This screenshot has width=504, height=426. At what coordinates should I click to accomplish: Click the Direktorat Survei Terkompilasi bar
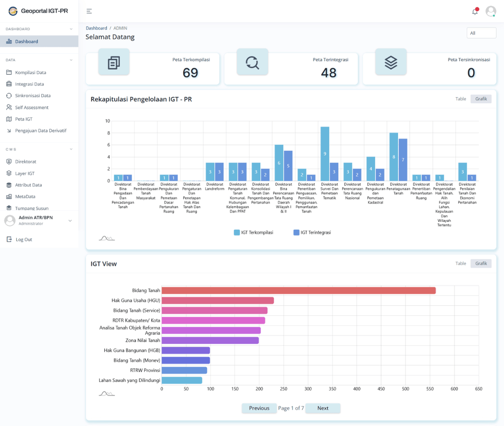(x=325, y=154)
